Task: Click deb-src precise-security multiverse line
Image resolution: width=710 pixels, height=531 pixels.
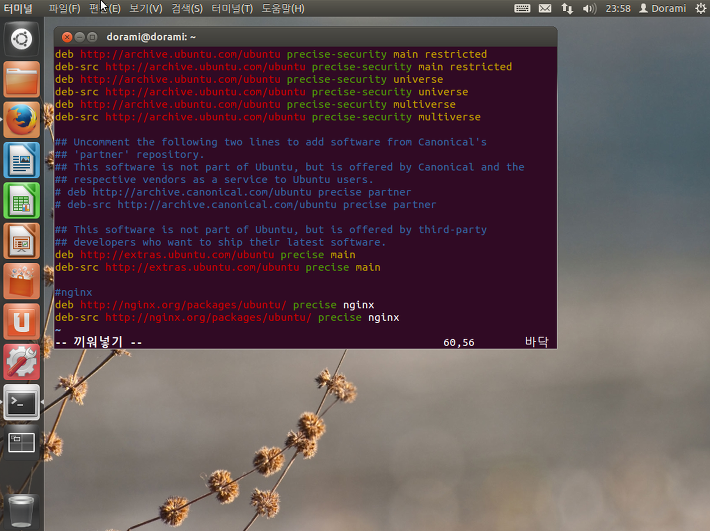Action: coord(268,117)
